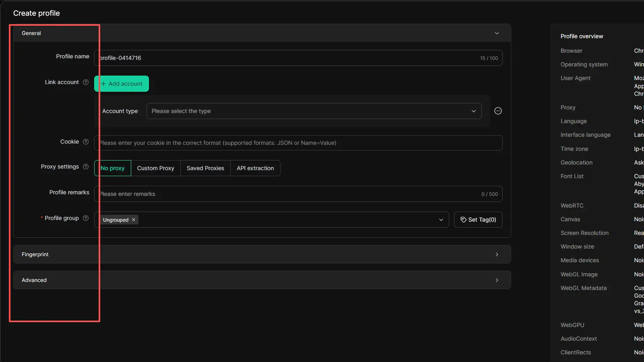Select the No proxy option
The height and width of the screenshot is (362, 644).
(x=113, y=168)
